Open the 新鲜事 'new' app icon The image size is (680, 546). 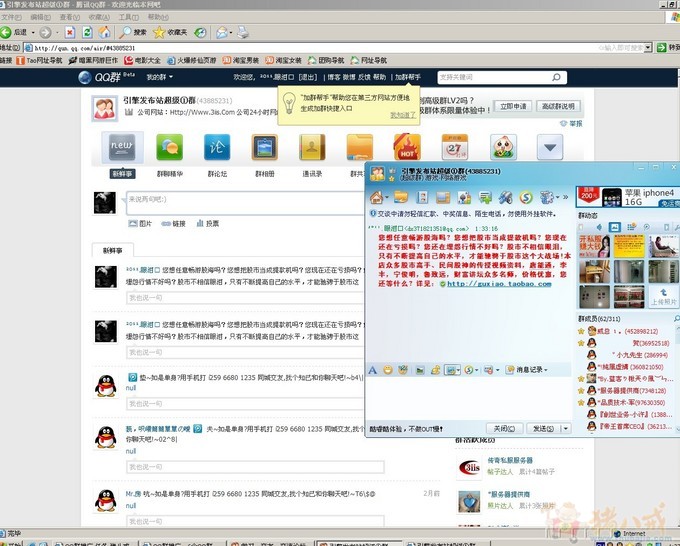pos(122,147)
